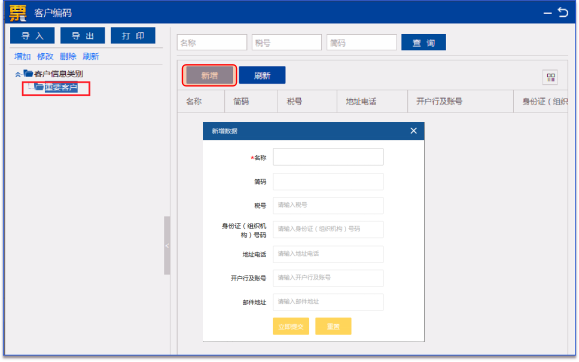Click the 身份证(组织机构)号码 input field
The image size is (579, 362).
pos(328,229)
